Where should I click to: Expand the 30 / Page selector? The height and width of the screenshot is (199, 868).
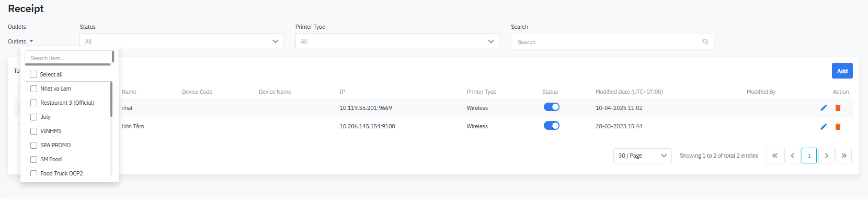tap(642, 156)
